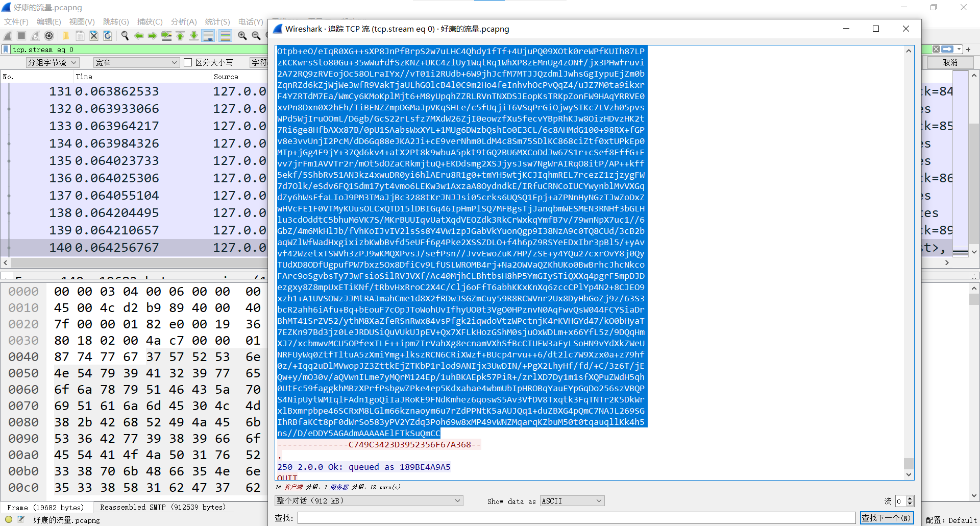Toggle auto-scroll during live capture
The image size is (980, 526).
tap(208, 36)
